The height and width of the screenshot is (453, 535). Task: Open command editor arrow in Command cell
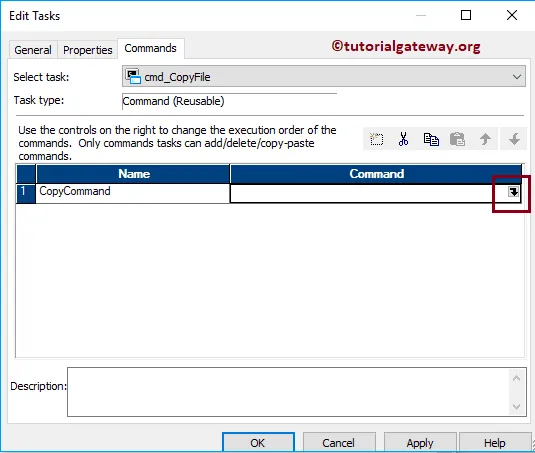click(514, 192)
